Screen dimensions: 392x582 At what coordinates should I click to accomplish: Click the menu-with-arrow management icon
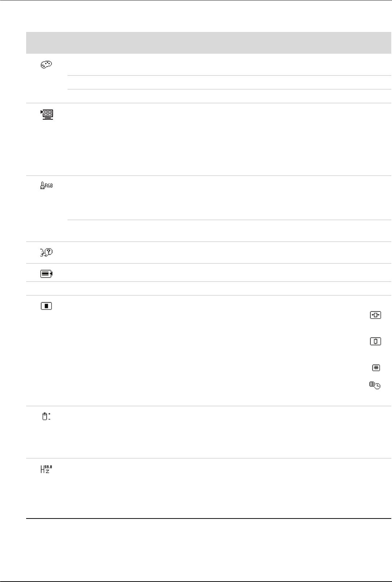tap(46, 275)
